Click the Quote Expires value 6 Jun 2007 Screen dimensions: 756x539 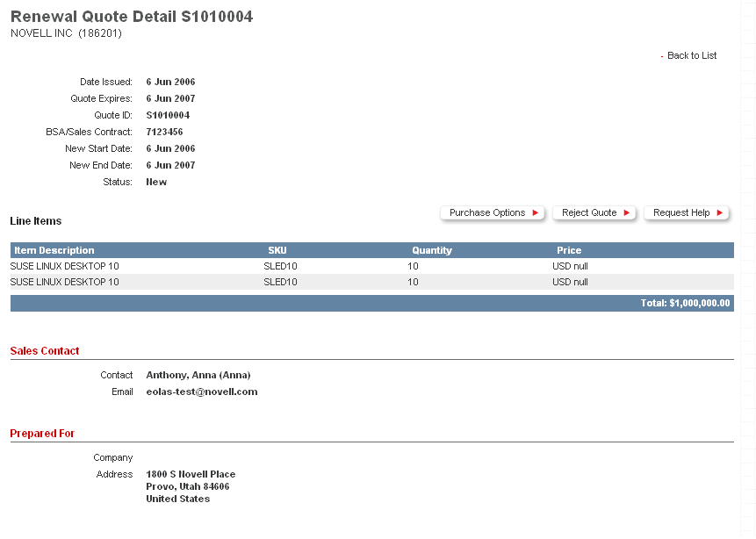click(x=170, y=99)
